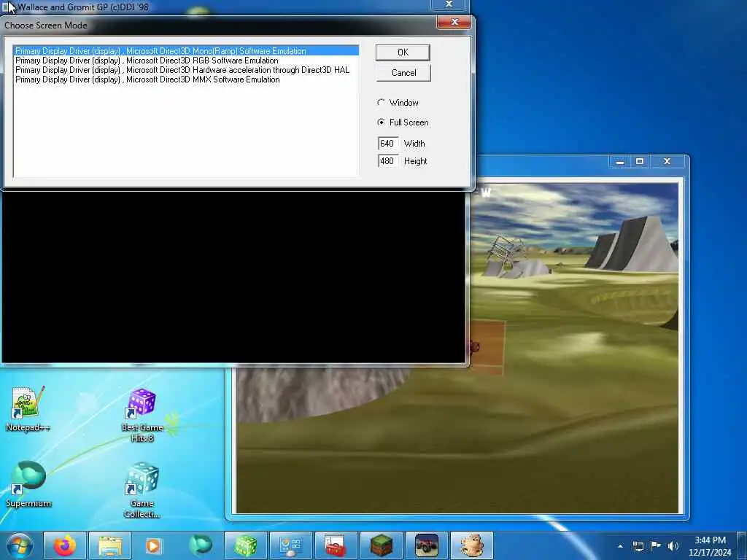
Task: Open the Minecraft grass block taskbar icon
Action: point(381,545)
